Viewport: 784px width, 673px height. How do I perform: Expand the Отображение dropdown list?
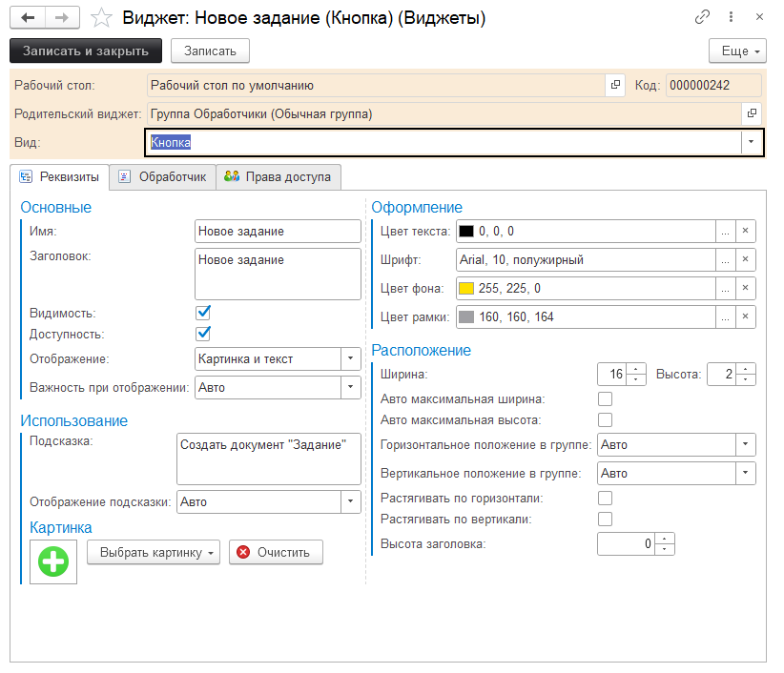(352, 358)
